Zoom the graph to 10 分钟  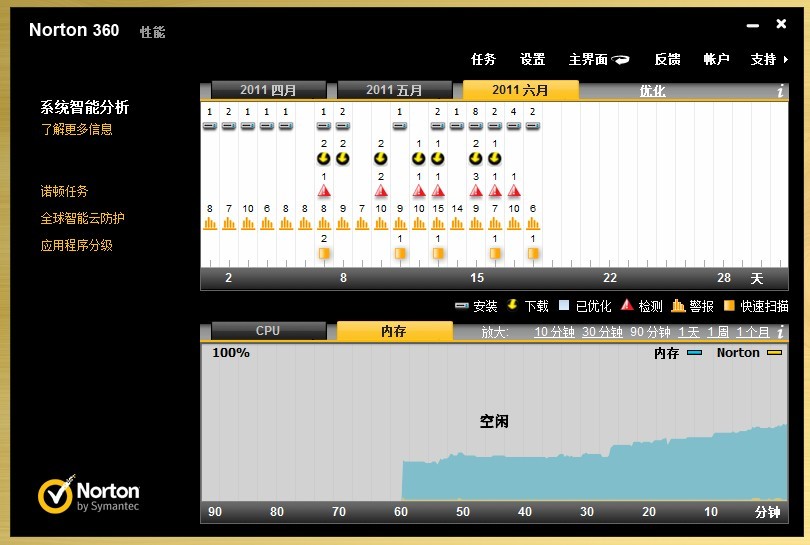click(x=554, y=332)
